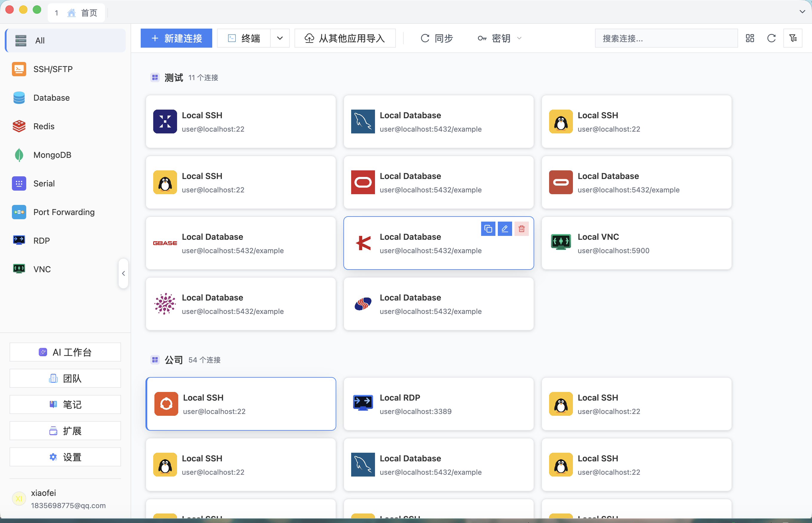Open the AI 工作台 workspace
The height and width of the screenshot is (523, 812).
pos(65,352)
